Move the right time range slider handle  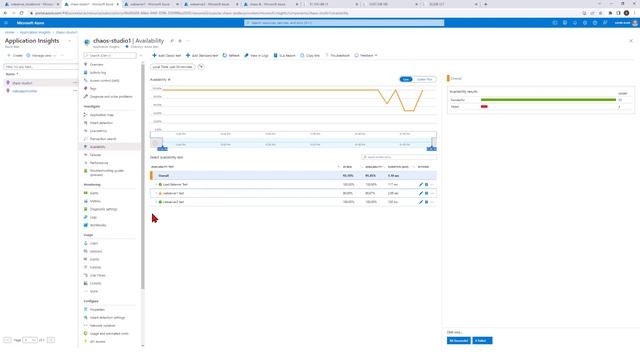431,149
